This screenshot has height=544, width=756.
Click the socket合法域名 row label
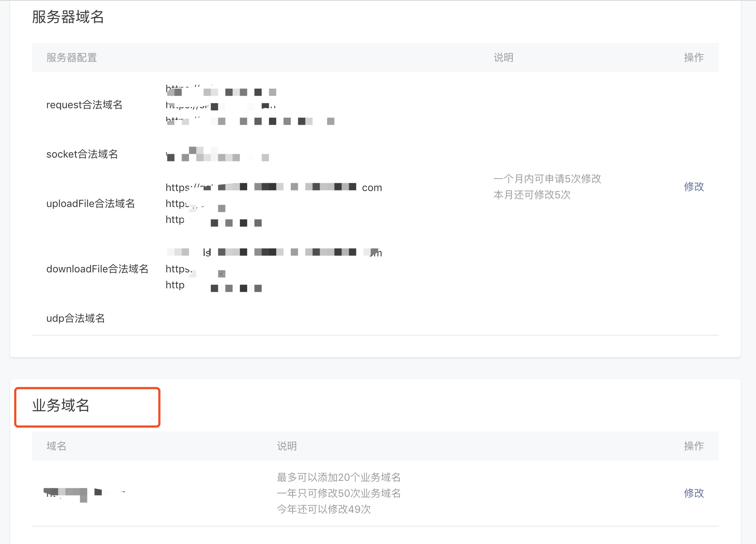coord(82,154)
